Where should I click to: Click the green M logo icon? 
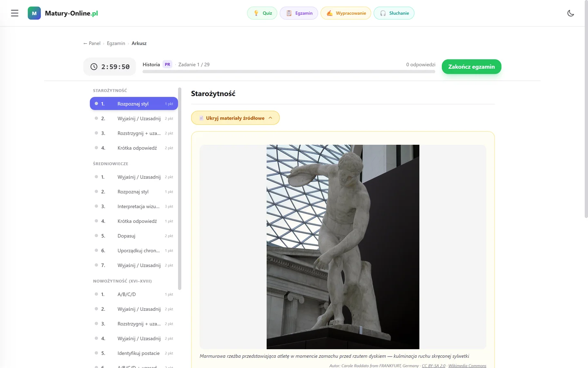34,13
